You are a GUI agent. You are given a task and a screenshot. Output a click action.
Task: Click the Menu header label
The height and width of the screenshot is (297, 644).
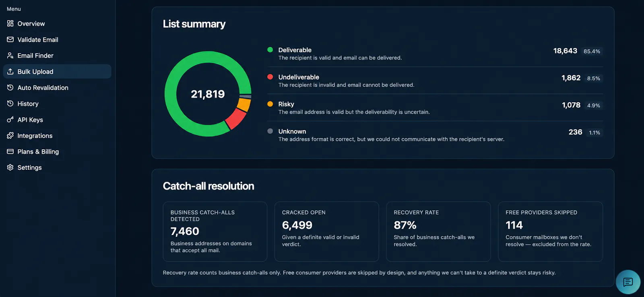[x=14, y=9]
